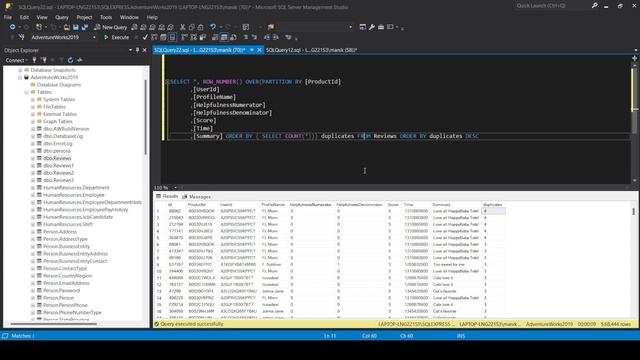The height and width of the screenshot is (360, 640).
Task: Click the Toolbox icon in toolbar
Action: tap(380, 27)
